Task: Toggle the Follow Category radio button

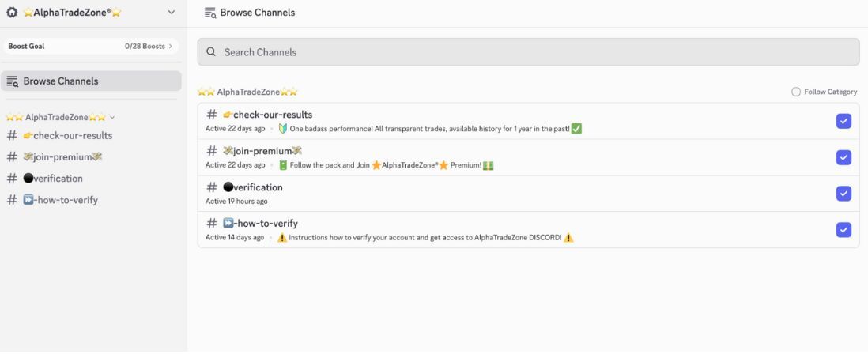Action: (795, 92)
